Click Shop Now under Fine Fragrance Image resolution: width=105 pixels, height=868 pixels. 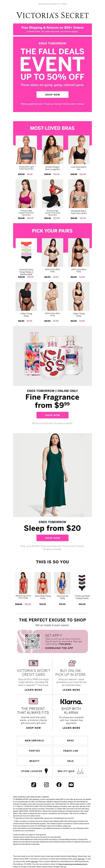click(x=52, y=415)
